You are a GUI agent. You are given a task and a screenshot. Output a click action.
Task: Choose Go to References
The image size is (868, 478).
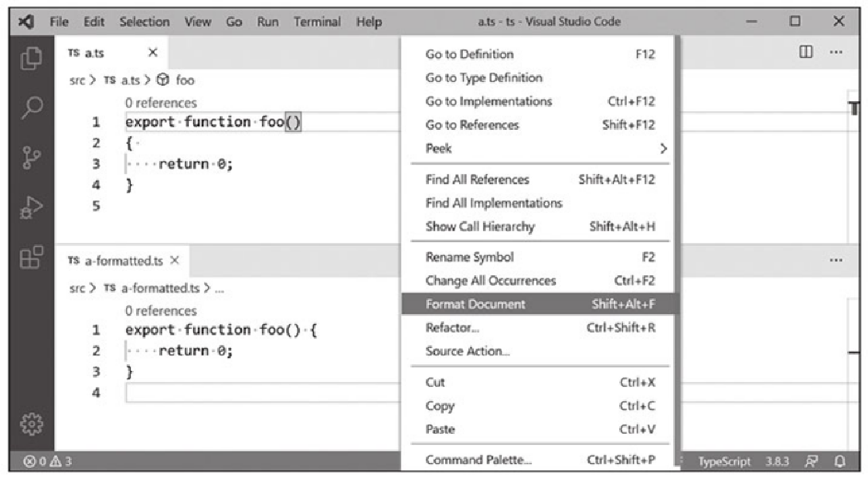coord(540,125)
